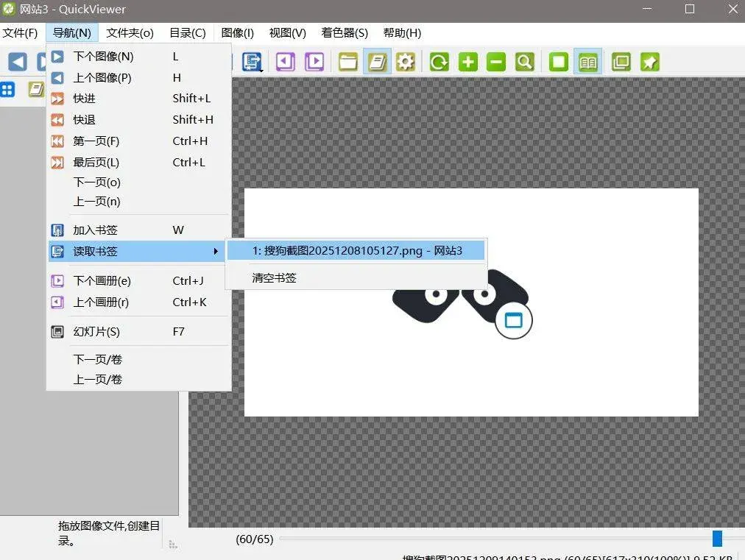Select 上一页/卷 menu entry

tap(138, 380)
